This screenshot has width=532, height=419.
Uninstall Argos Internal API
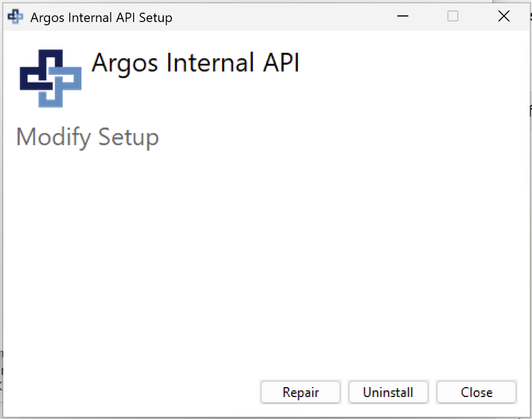(388, 392)
